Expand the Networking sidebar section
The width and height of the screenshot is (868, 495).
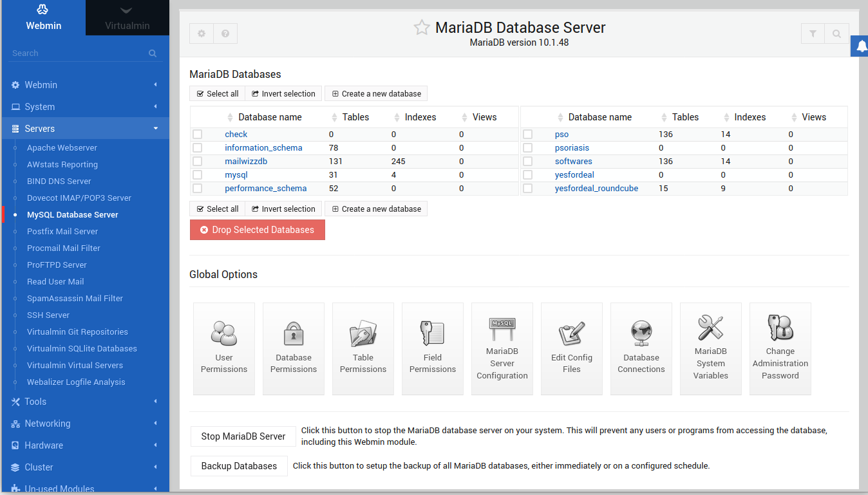click(x=48, y=423)
